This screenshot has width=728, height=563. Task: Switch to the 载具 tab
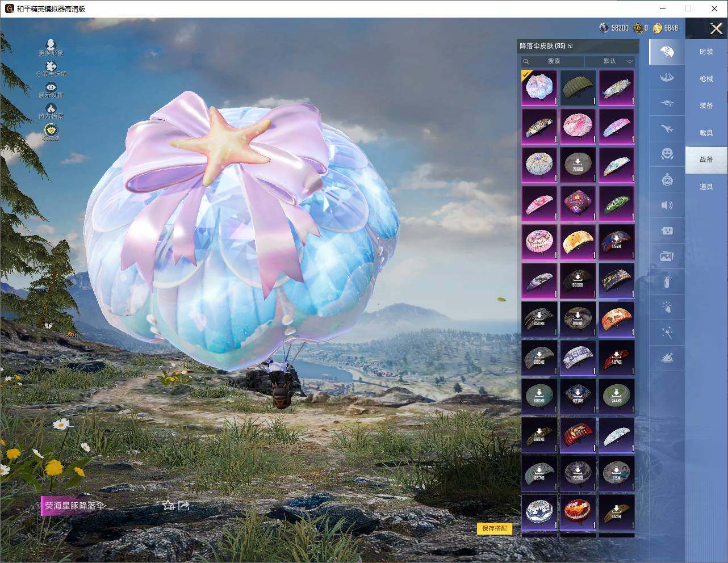(706, 133)
